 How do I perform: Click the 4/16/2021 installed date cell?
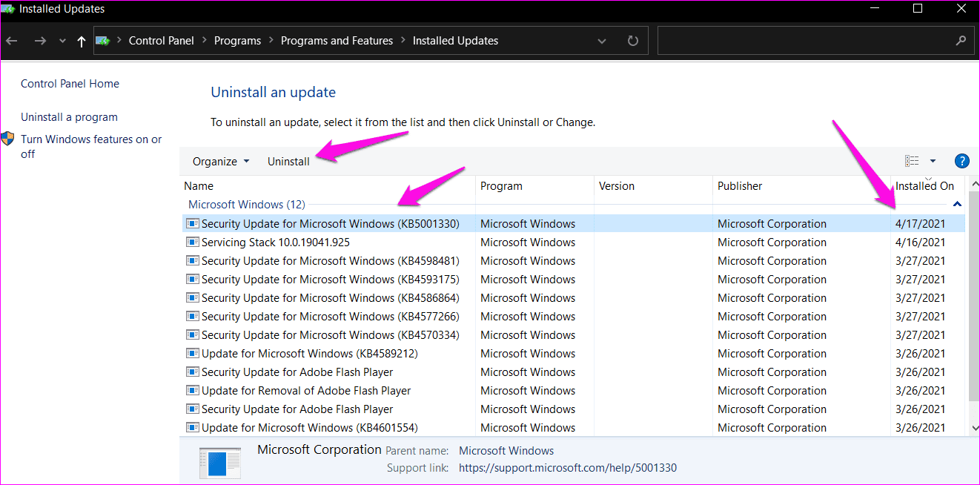pos(920,242)
